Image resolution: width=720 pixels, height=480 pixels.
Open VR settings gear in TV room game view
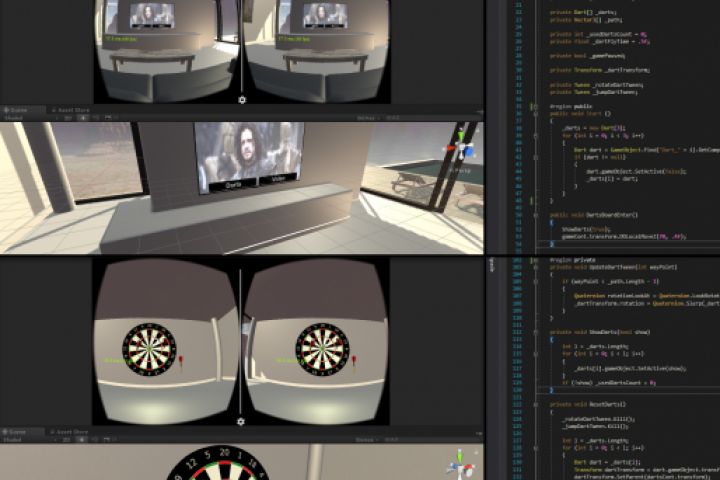[x=242, y=100]
